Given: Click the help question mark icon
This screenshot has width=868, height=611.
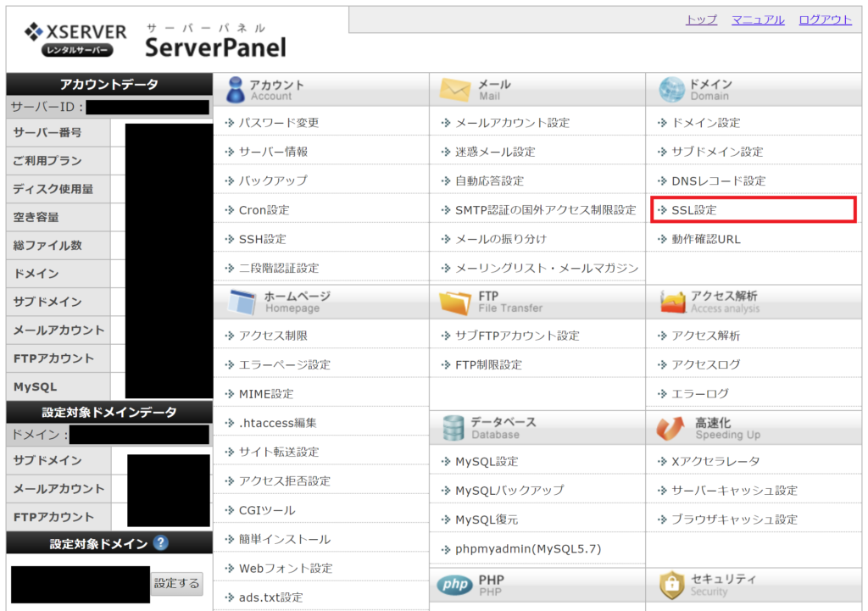Looking at the screenshot, I should tap(160, 543).
